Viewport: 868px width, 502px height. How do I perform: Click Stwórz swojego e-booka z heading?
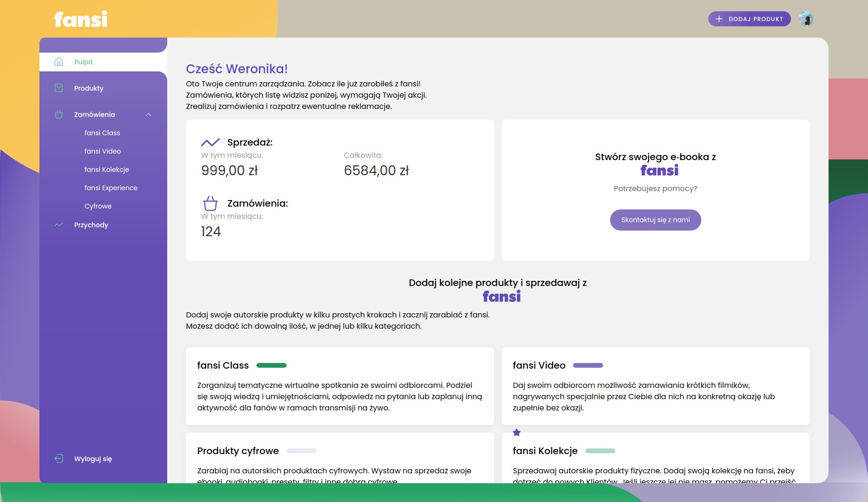coord(656,157)
